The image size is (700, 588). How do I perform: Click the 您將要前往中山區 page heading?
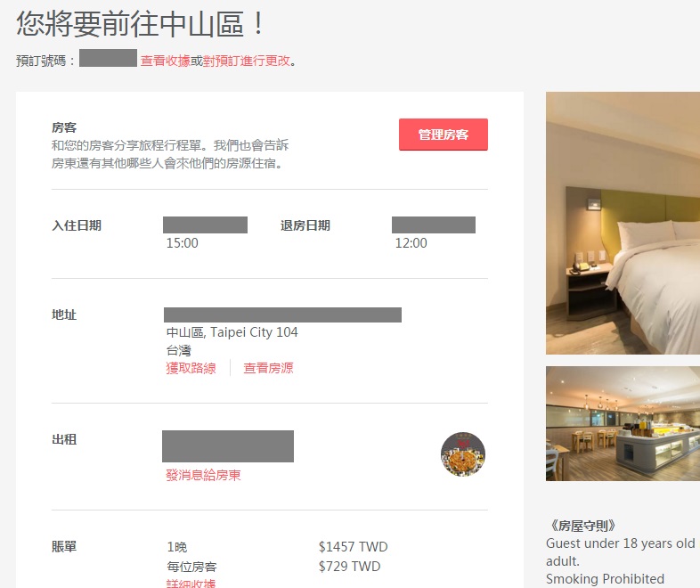[x=141, y=24]
